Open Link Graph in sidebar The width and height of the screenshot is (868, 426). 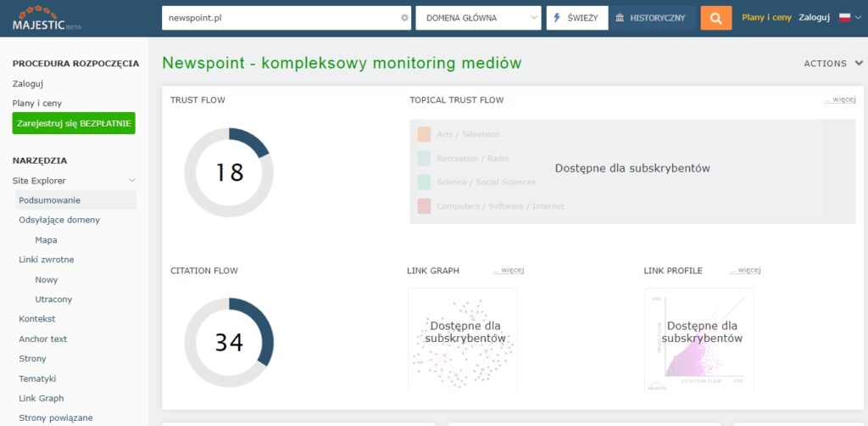click(41, 398)
